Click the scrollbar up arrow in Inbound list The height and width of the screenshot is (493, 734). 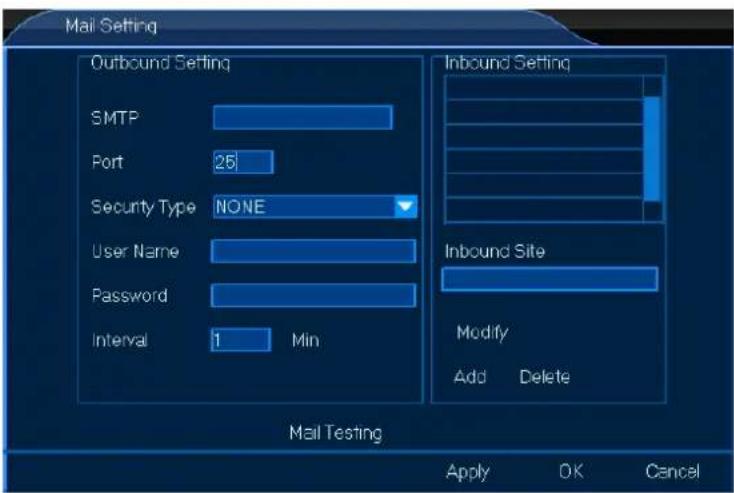[x=653, y=87]
